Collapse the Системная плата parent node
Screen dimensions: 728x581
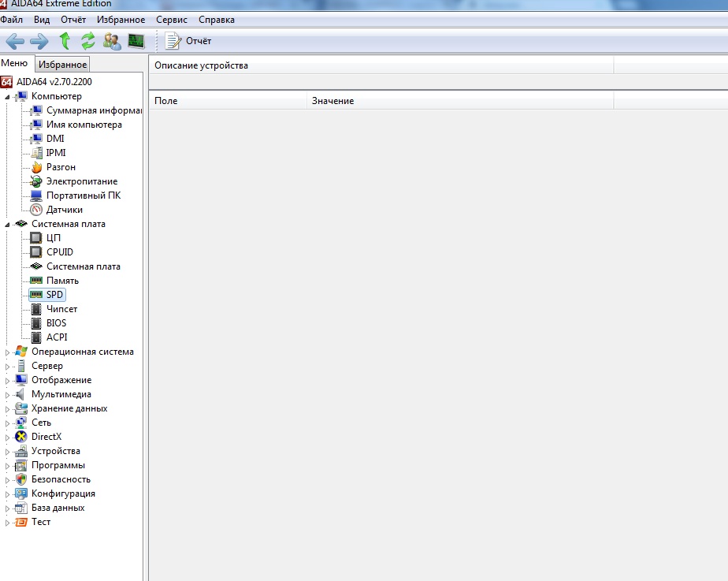coord(7,225)
